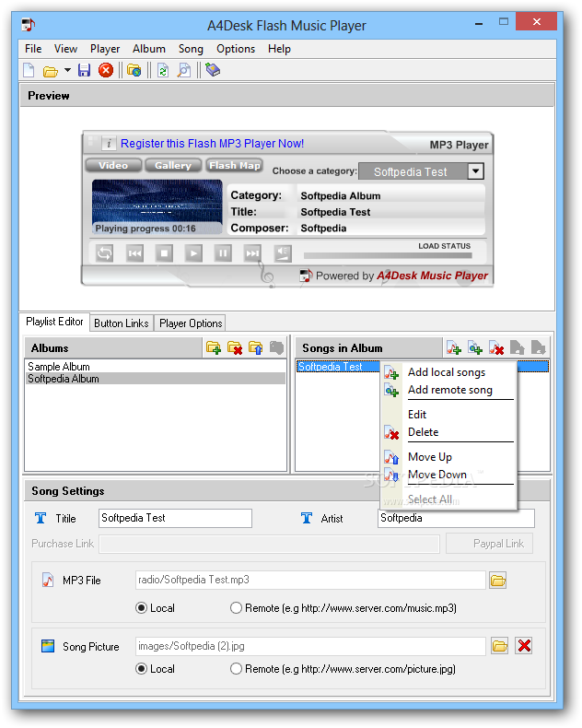Click the Title input field

(176, 518)
